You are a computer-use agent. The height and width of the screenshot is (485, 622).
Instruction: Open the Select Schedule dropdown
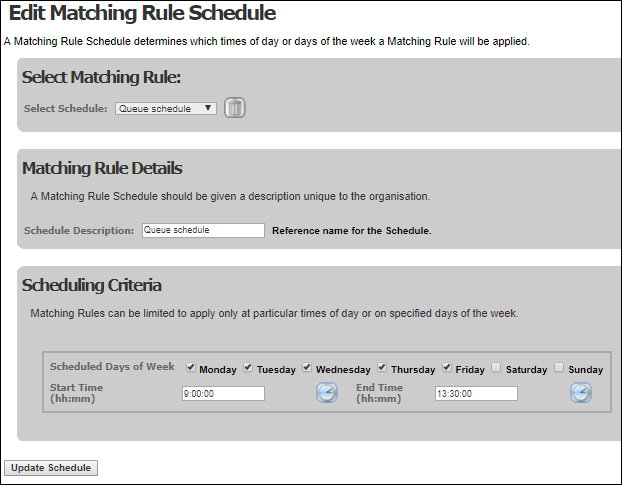click(166, 108)
